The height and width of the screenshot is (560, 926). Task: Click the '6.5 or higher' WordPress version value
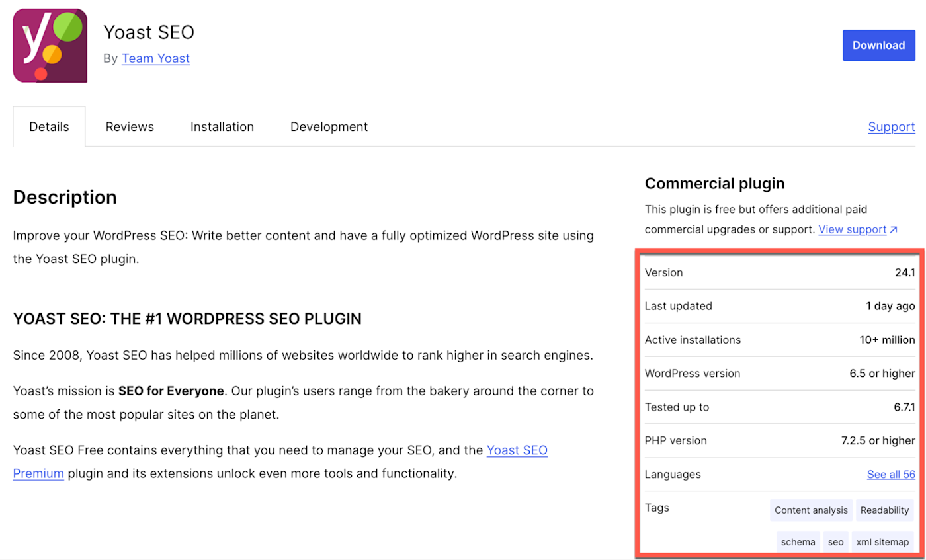pos(882,374)
